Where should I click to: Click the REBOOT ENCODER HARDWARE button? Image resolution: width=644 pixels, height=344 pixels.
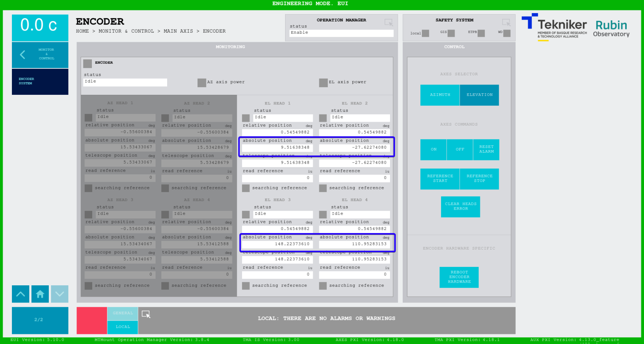459,277
